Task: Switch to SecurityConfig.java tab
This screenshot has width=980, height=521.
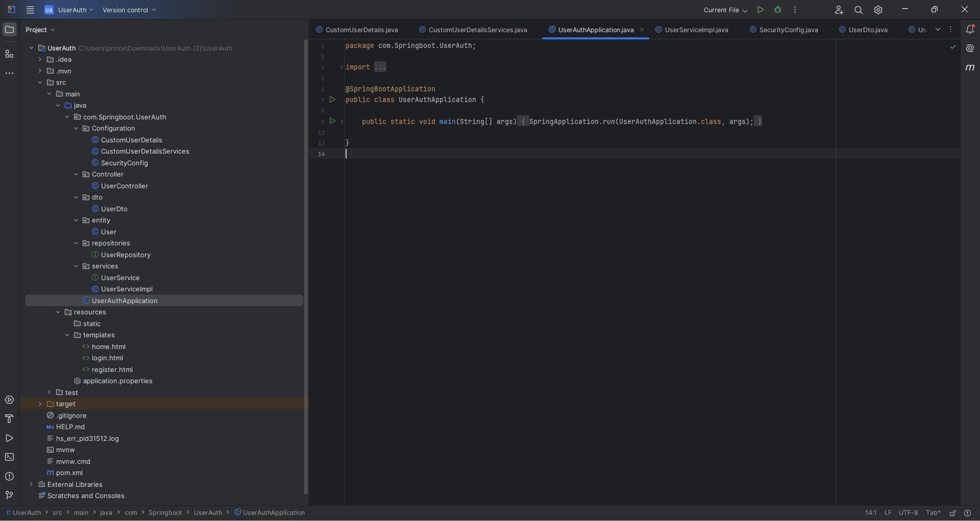Action: 788,30
